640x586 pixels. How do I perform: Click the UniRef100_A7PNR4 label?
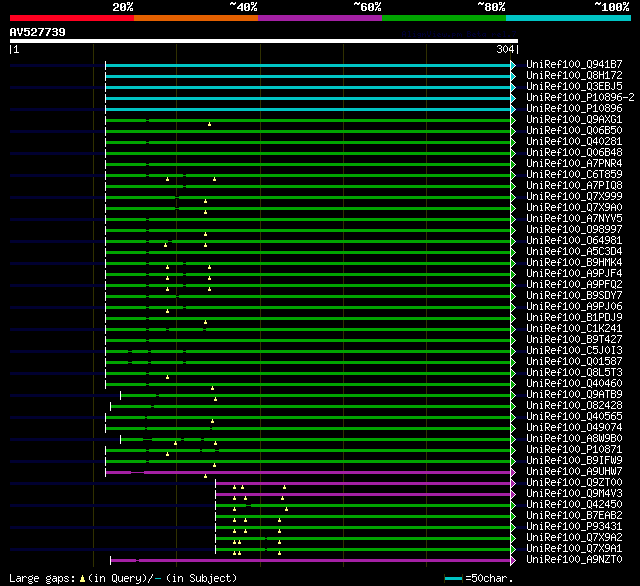tap(574, 164)
